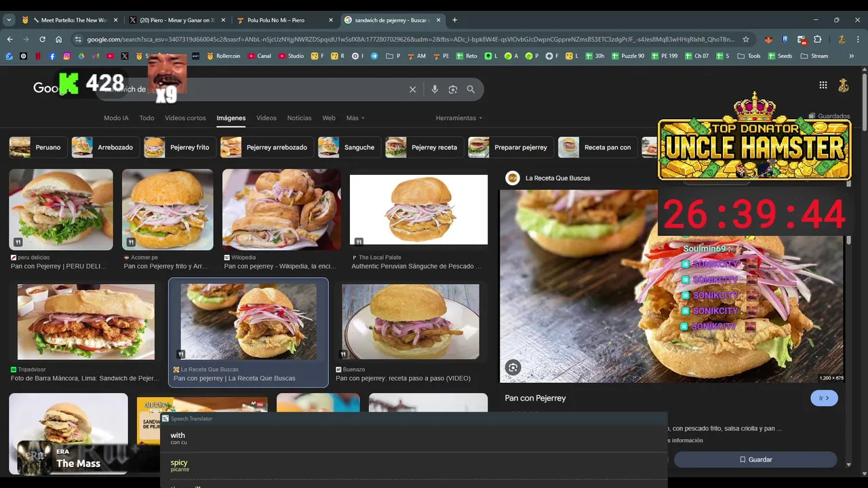This screenshot has height=488, width=868.
Task: Open the P bookmarks folder
Action: tap(393, 56)
